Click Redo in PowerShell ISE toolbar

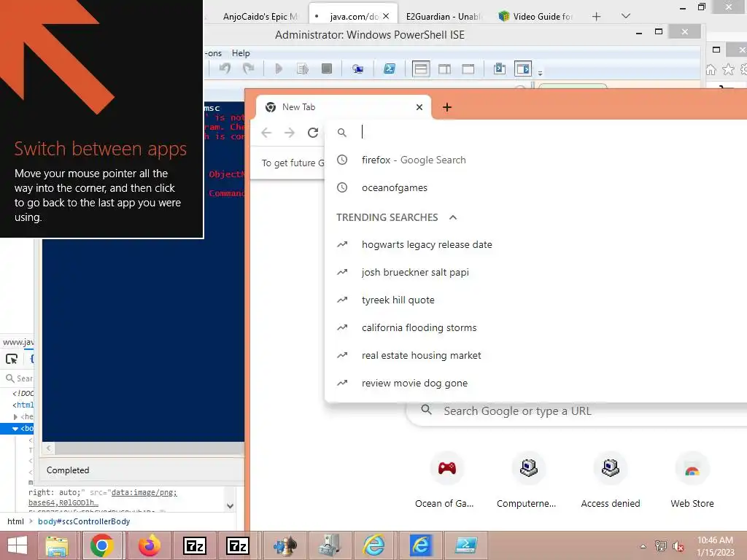(x=248, y=69)
